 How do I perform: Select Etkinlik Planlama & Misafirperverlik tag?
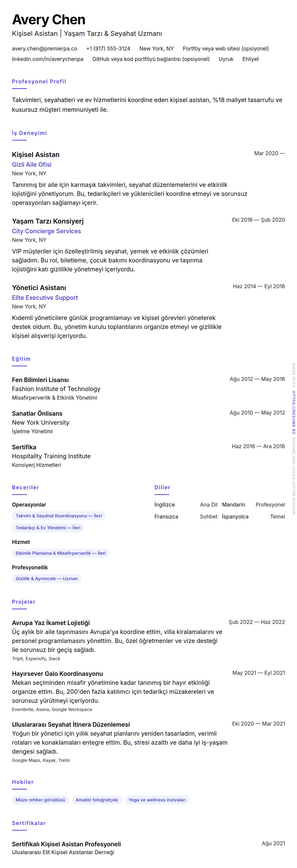[60, 553]
